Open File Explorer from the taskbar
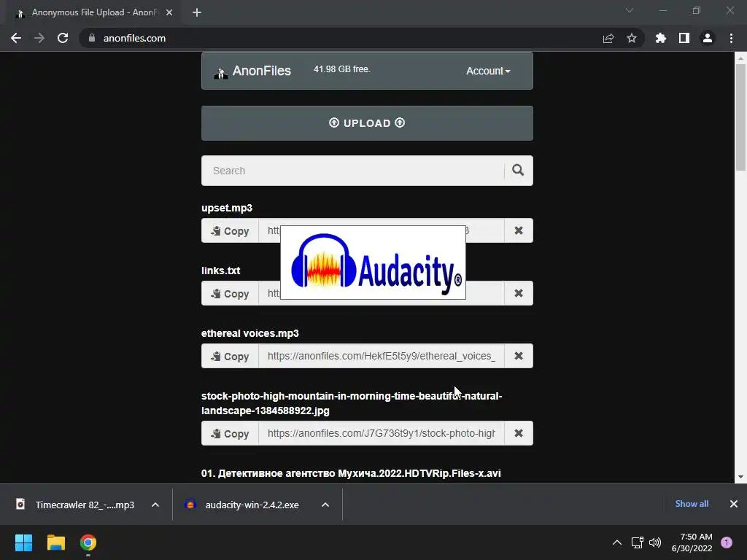747x560 pixels. coord(55,542)
